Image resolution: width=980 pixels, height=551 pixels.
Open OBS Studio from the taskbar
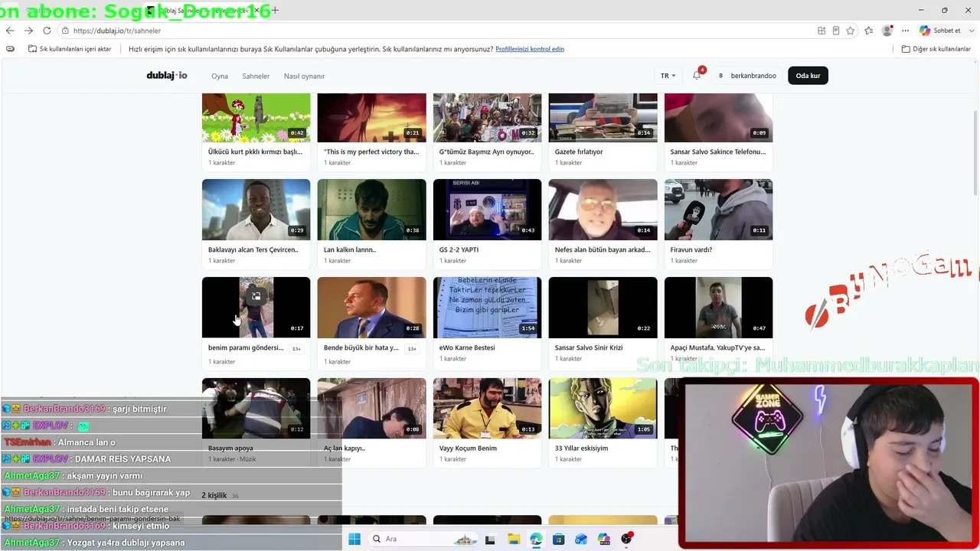pyautogui.click(x=627, y=539)
